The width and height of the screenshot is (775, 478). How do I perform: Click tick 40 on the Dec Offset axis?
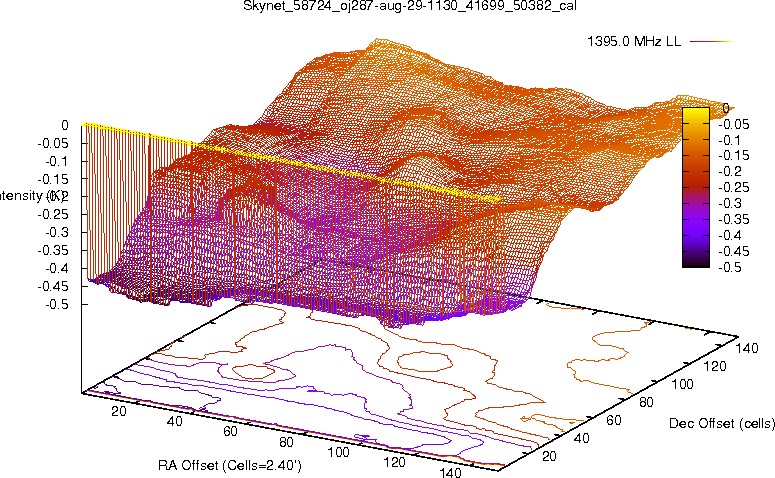[581, 438]
